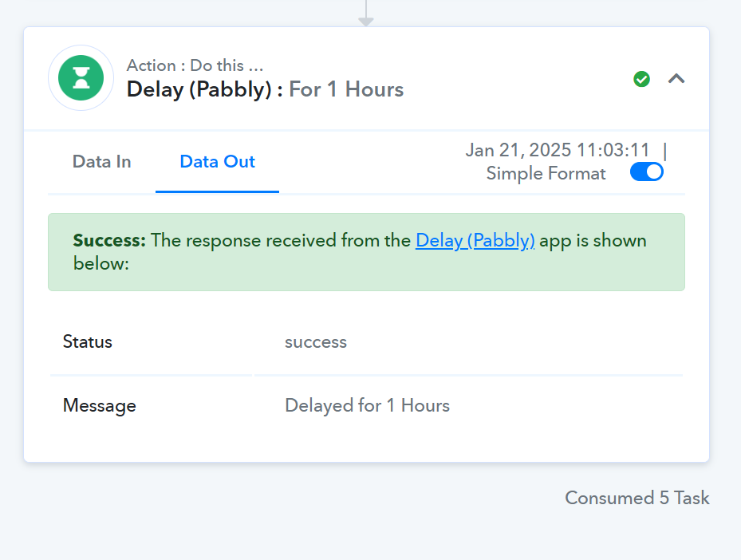Click the Consumed 5 Task text
741x560 pixels.
[637, 498]
